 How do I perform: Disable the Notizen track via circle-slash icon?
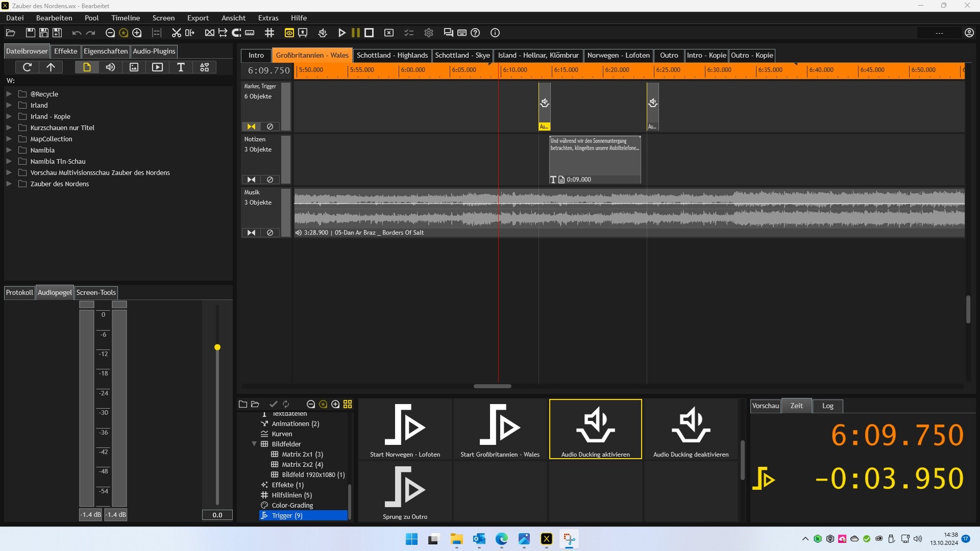pyautogui.click(x=270, y=180)
